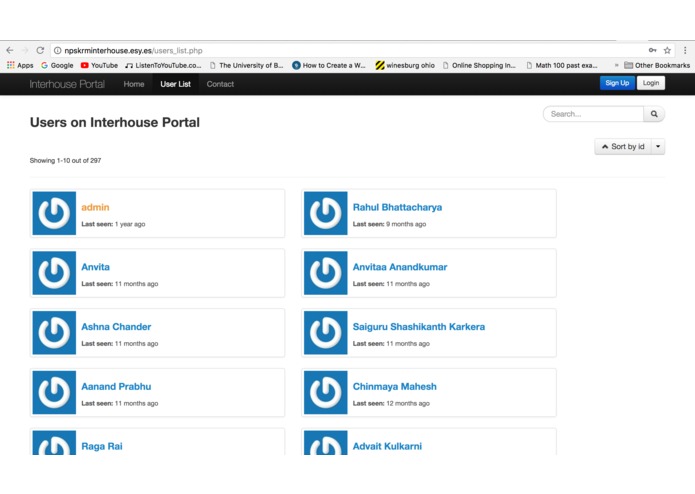695x494 pixels.
Task: Click Aanand Prabhu's avatar
Action: click(x=54, y=393)
